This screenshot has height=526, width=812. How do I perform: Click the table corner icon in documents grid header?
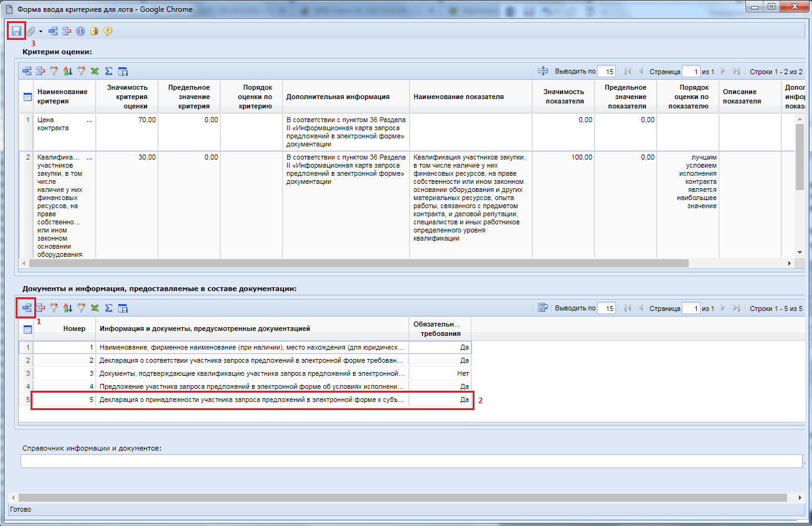click(27, 329)
